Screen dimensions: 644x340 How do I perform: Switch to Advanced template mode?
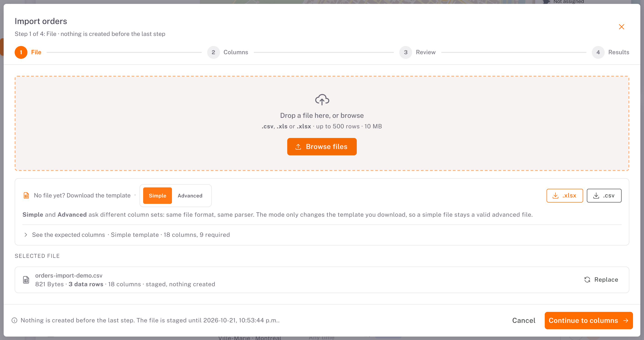[x=190, y=196]
